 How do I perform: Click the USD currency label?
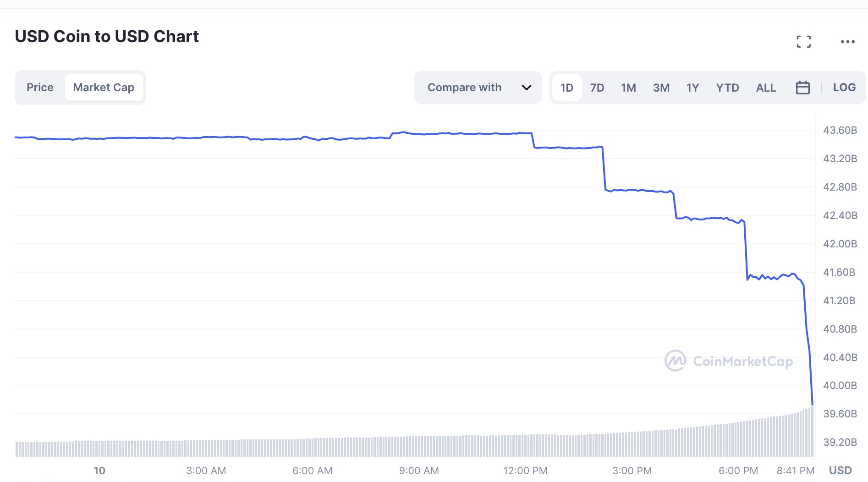click(840, 471)
